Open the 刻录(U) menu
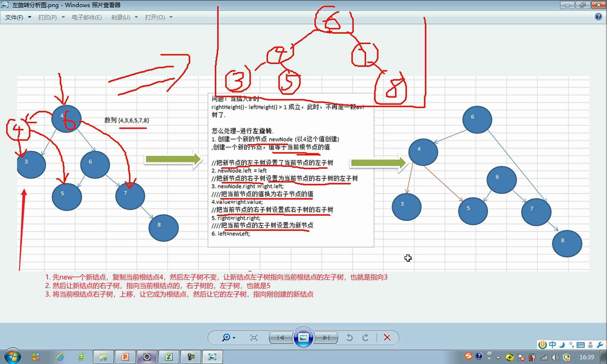607x364 pixels. 120,17
